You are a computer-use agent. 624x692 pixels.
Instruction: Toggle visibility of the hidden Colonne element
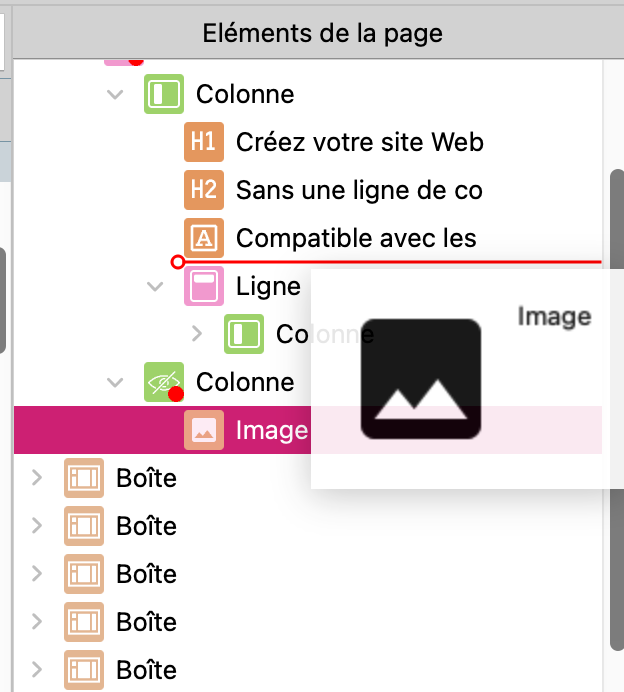[163, 382]
